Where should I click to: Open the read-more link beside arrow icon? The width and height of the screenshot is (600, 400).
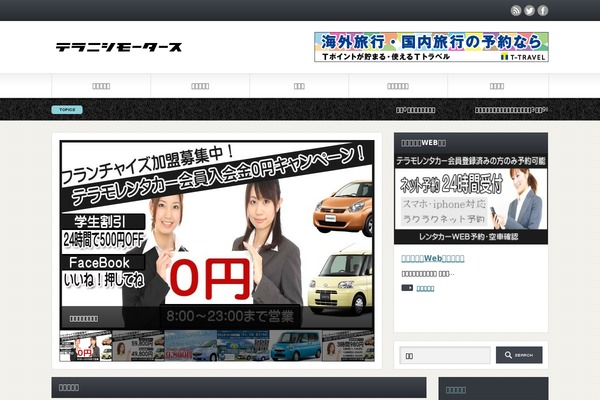coord(425,289)
